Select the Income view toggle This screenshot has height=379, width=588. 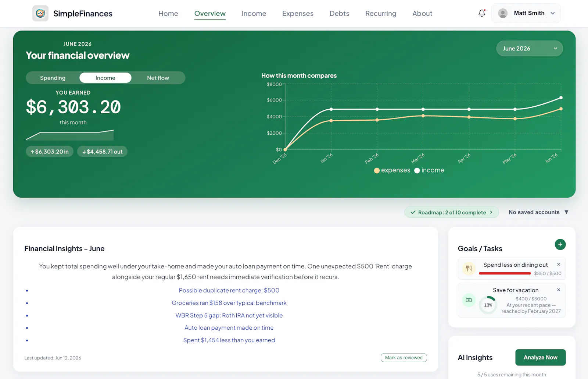point(105,78)
